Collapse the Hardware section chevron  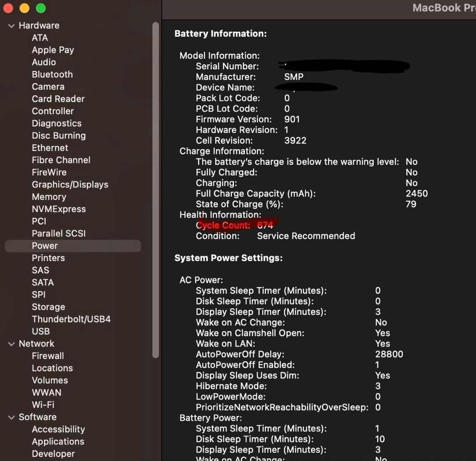tap(11, 26)
